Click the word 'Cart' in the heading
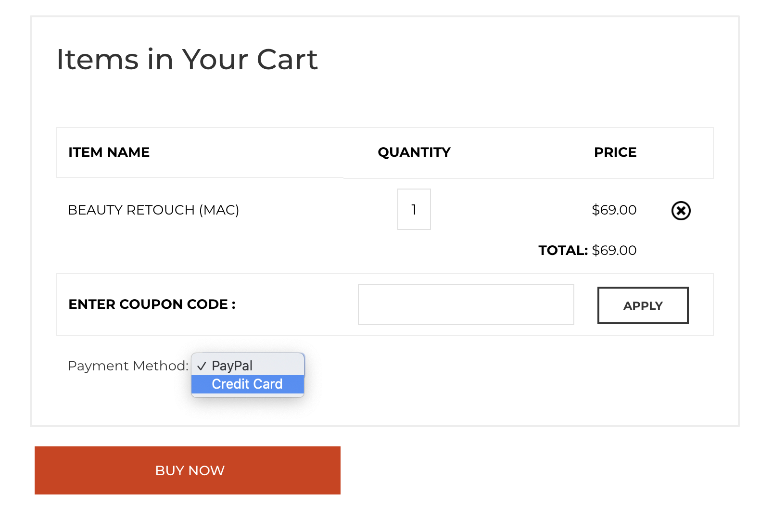 pos(287,60)
